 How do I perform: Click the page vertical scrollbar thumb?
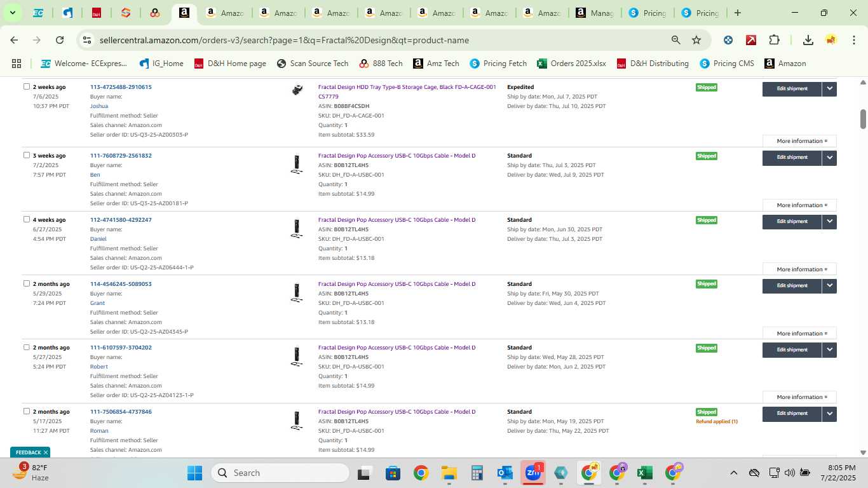(x=863, y=118)
